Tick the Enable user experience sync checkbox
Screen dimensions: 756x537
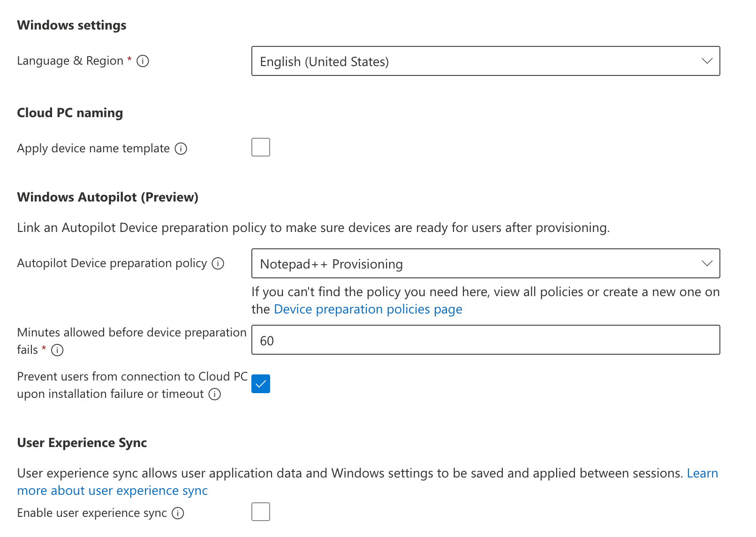pyautogui.click(x=260, y=512)
